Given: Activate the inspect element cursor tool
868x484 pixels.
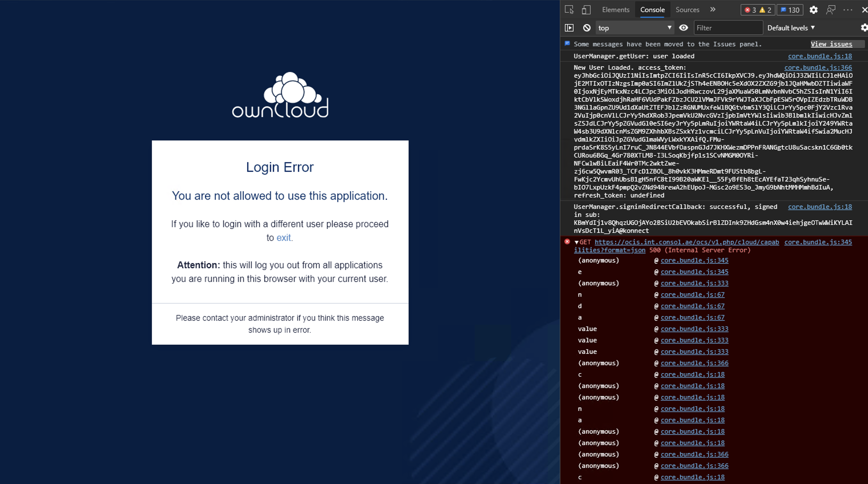Looking at the screenshot, I should (x=570, y=10).
